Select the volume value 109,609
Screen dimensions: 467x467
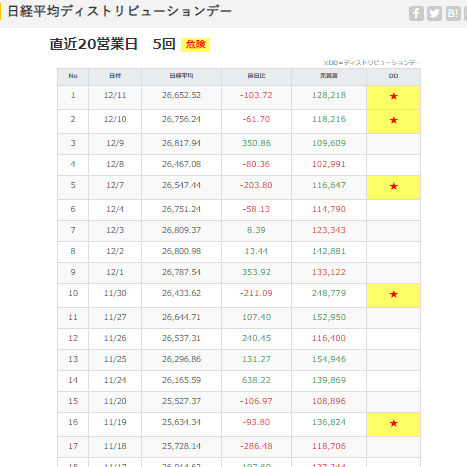click(x=329, y=143)
